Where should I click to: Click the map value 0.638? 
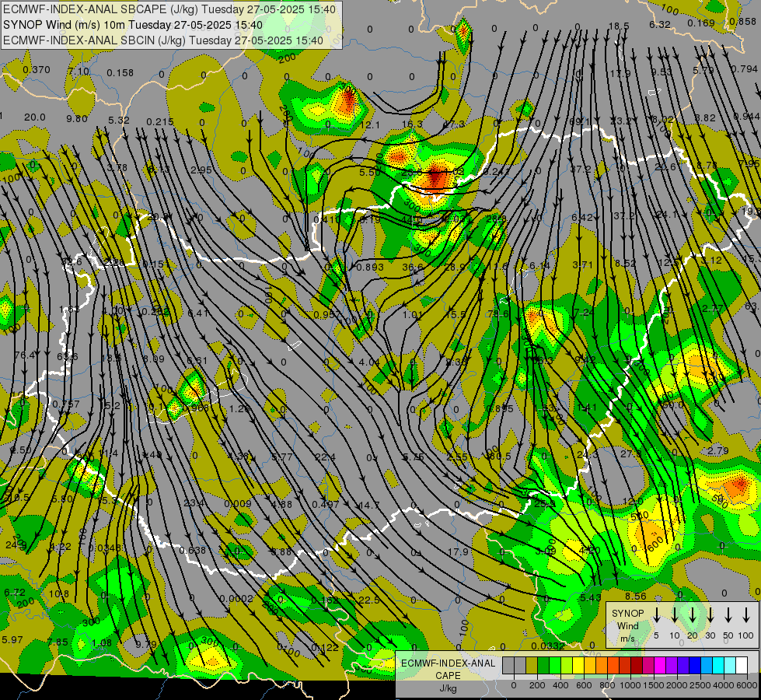193,551
